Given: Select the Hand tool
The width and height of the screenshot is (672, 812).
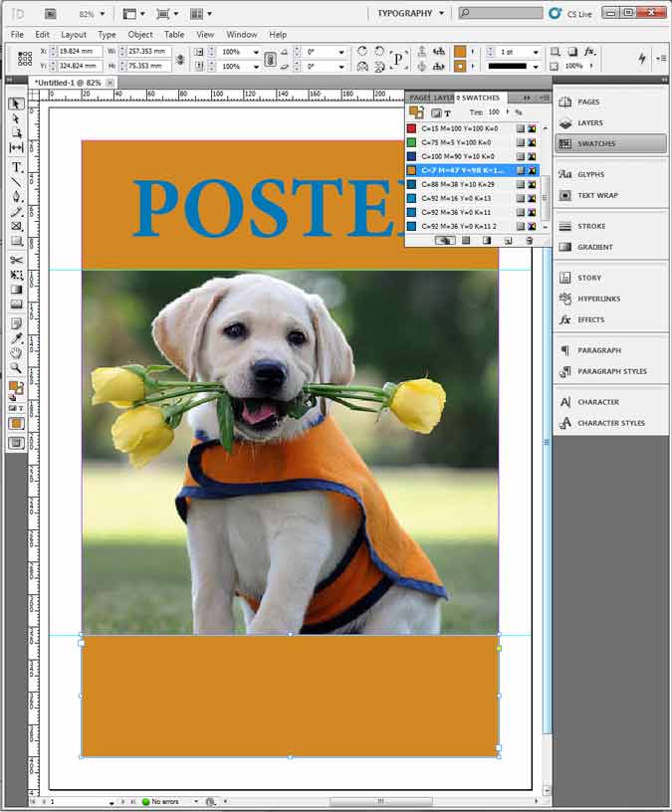Looking at the screenshot, I should click(x=17, y=353).
